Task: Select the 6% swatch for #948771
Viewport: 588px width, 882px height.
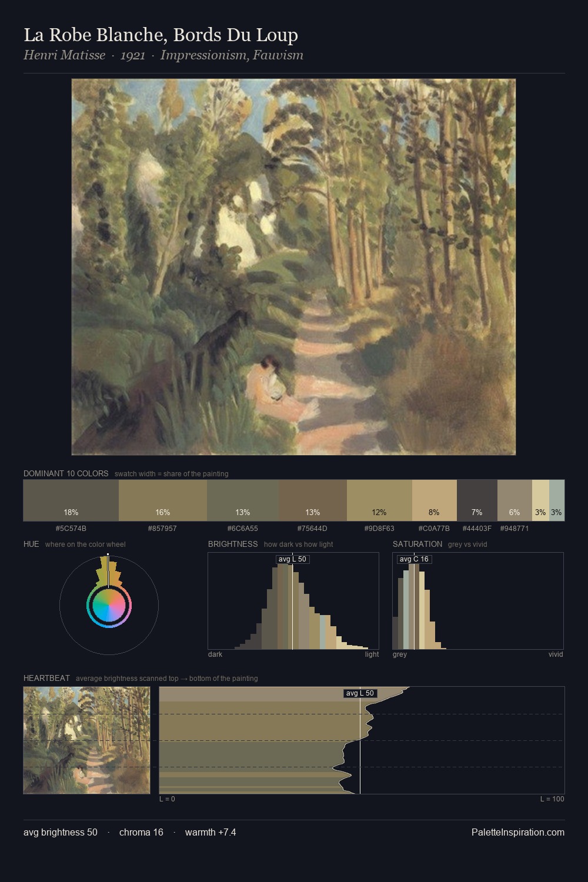Action: click(514, 500)
